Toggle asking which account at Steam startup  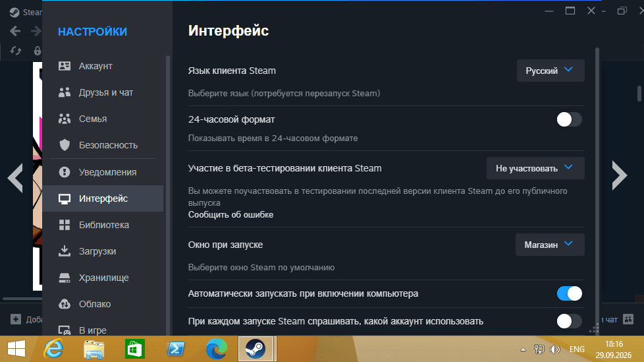pyautogui.click(x=569, y=321)
